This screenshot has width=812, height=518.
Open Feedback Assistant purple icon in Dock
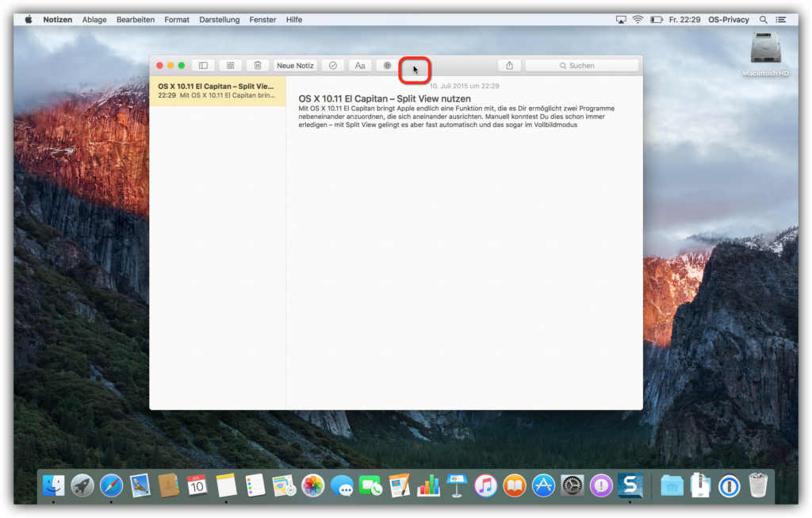[x=601, y=486]
